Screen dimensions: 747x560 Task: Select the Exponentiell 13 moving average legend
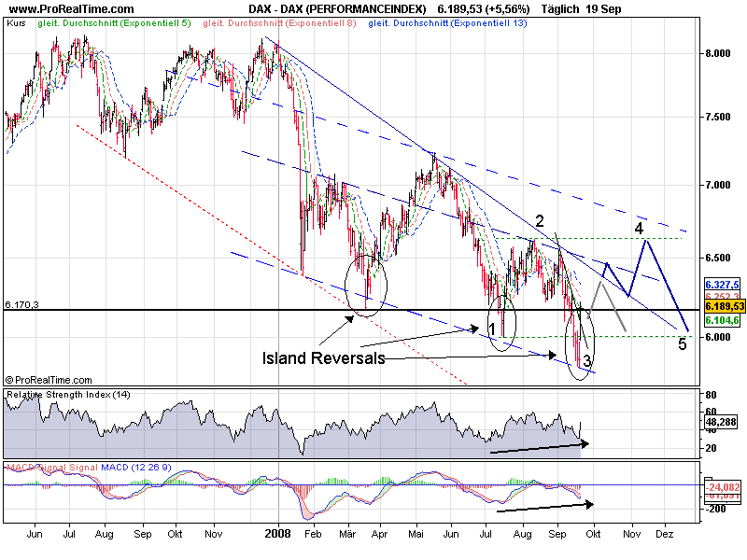(448, 22)
